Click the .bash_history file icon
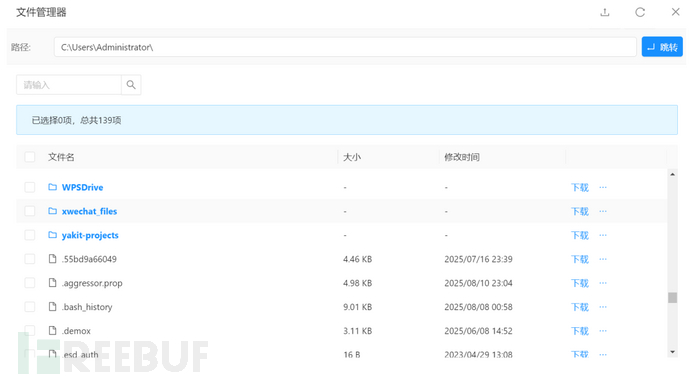This screenshot has width=690, height=381. point(52,306)
